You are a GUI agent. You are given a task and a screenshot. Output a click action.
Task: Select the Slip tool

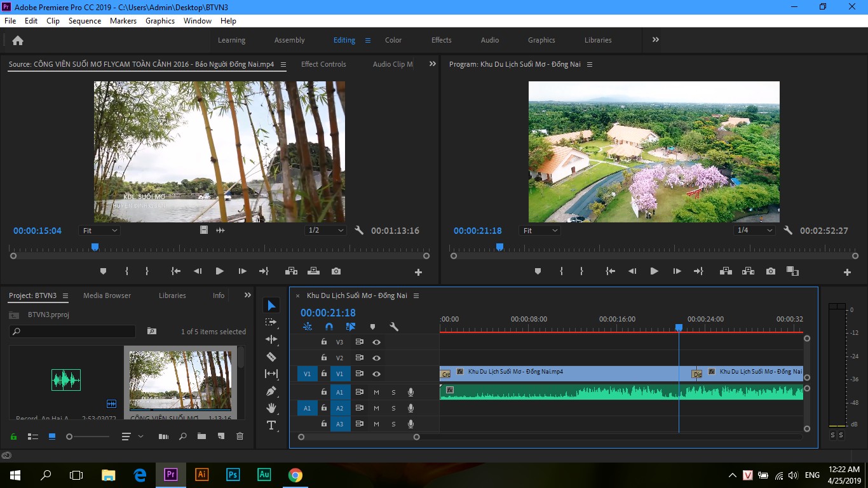[x=271, y=374]
